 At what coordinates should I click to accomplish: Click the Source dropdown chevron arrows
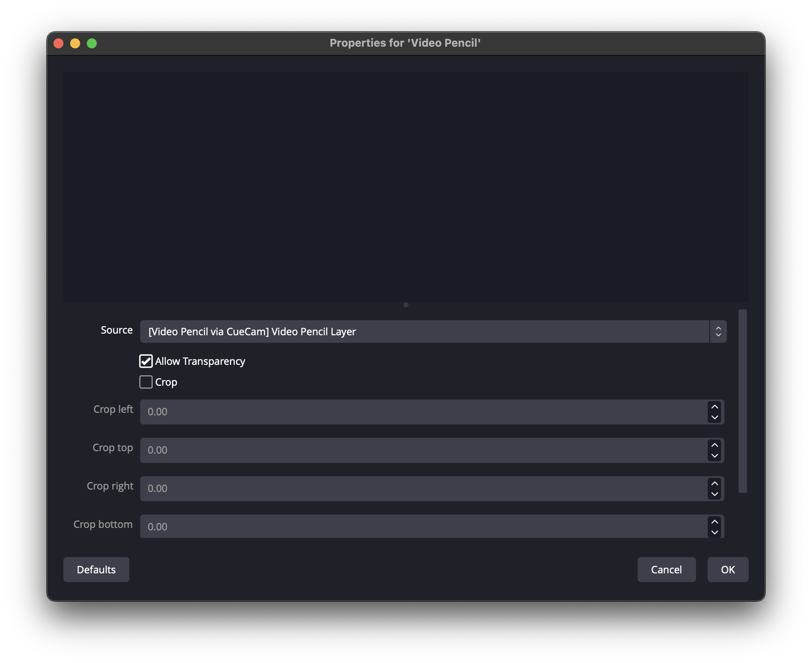click(x=718, y=331)
